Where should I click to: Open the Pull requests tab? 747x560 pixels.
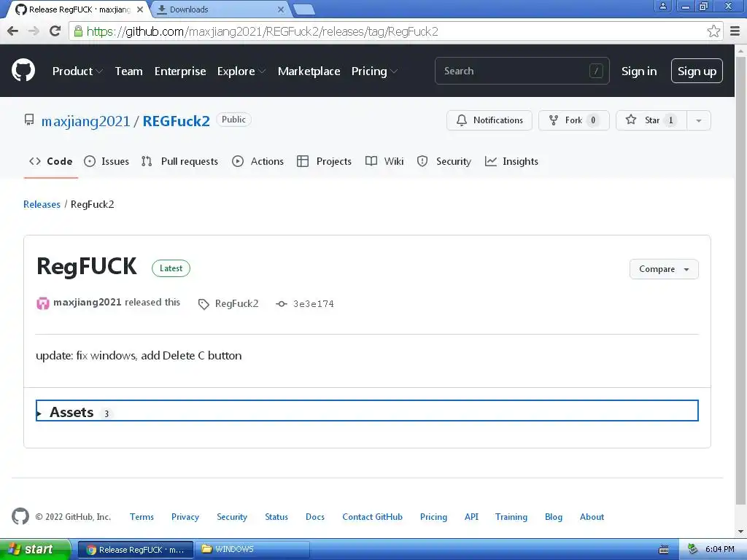click(179, 161)
